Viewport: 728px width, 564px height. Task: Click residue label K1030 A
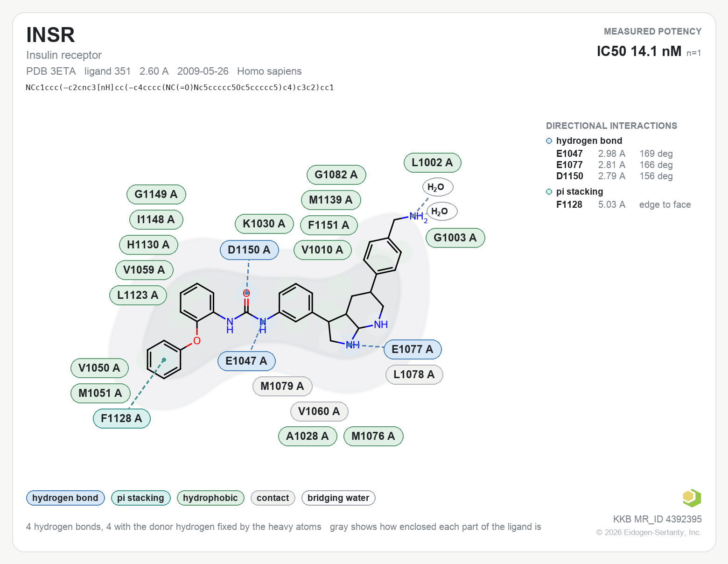(264, 224)
